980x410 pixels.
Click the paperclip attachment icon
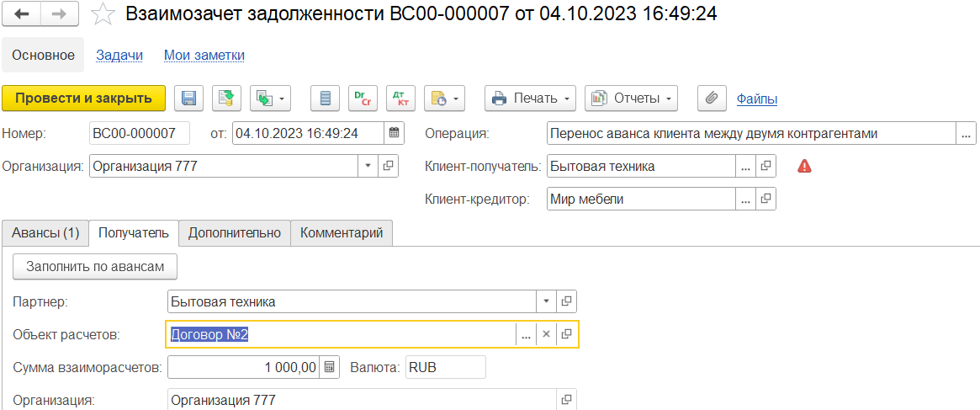click(x=712, y=99)
